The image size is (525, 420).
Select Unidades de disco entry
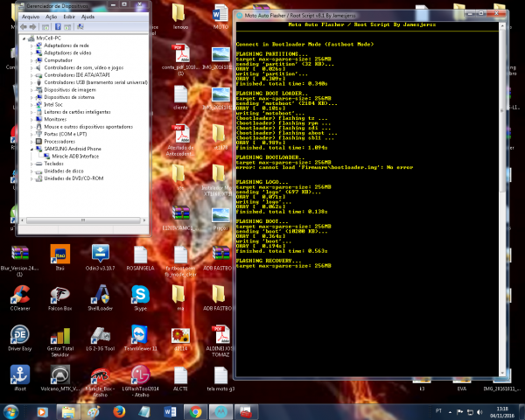(x=64, y=171)
